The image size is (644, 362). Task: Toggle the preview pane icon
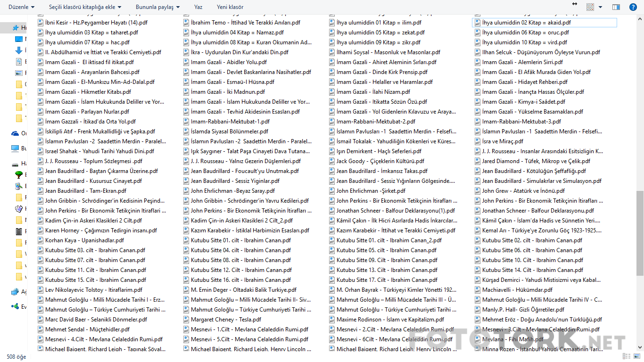[616, 7]
